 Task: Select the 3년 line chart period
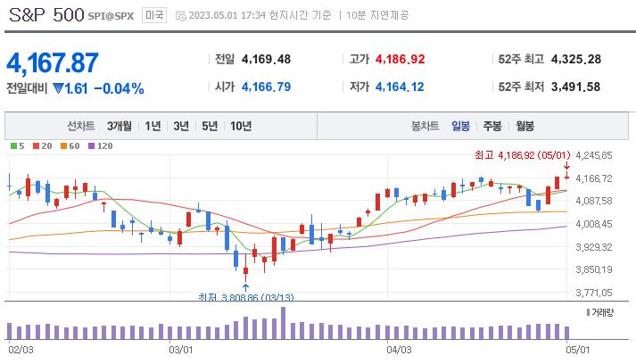[181, 126]
